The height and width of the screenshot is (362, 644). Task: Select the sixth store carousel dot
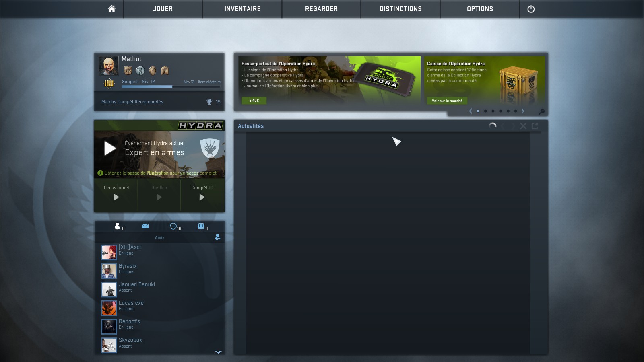click(516, 111)
